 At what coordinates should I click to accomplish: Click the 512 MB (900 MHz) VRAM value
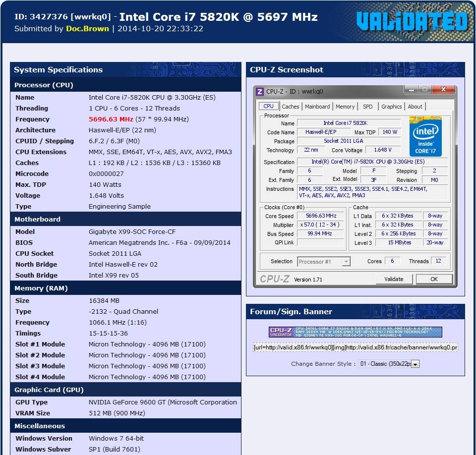coord(117,413)
